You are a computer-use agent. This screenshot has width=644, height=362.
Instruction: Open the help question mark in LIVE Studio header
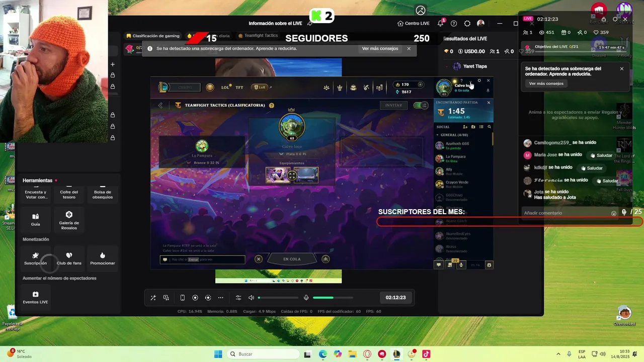(454, 24)
